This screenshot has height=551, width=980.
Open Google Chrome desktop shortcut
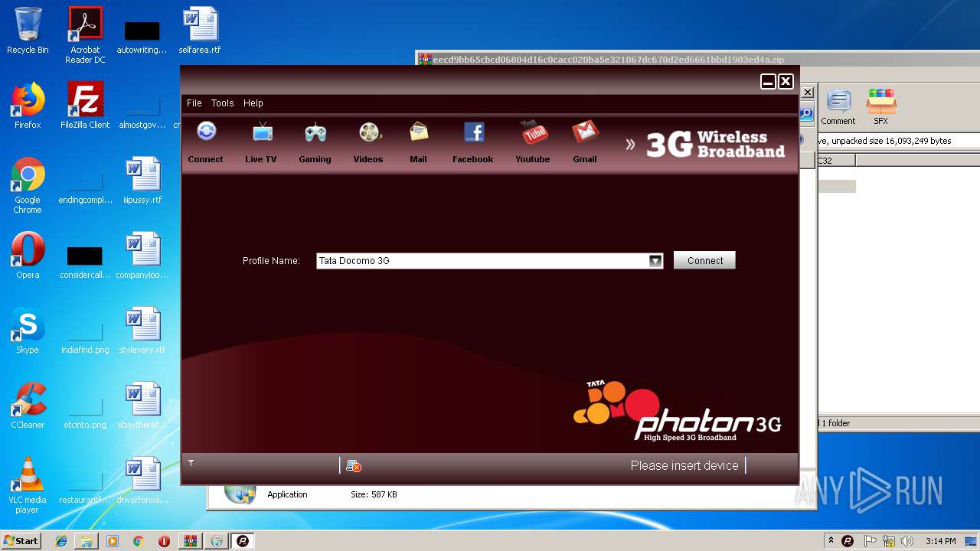point(28,185)
